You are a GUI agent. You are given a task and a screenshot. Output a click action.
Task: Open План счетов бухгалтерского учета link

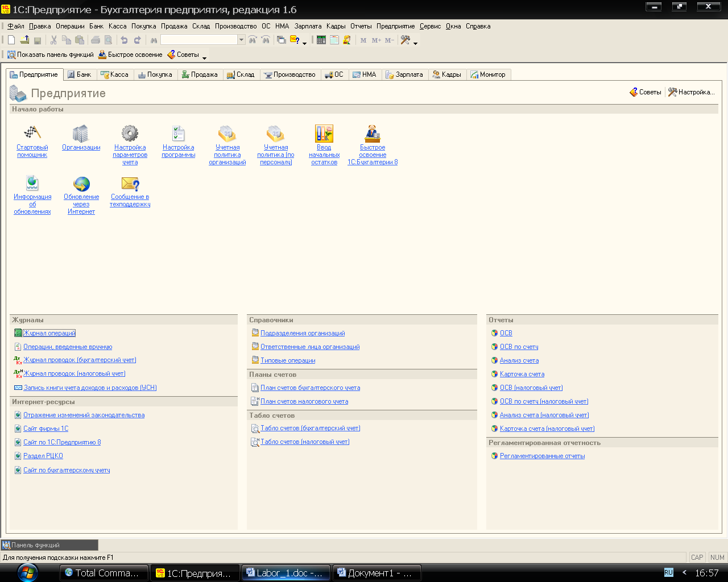310,388
